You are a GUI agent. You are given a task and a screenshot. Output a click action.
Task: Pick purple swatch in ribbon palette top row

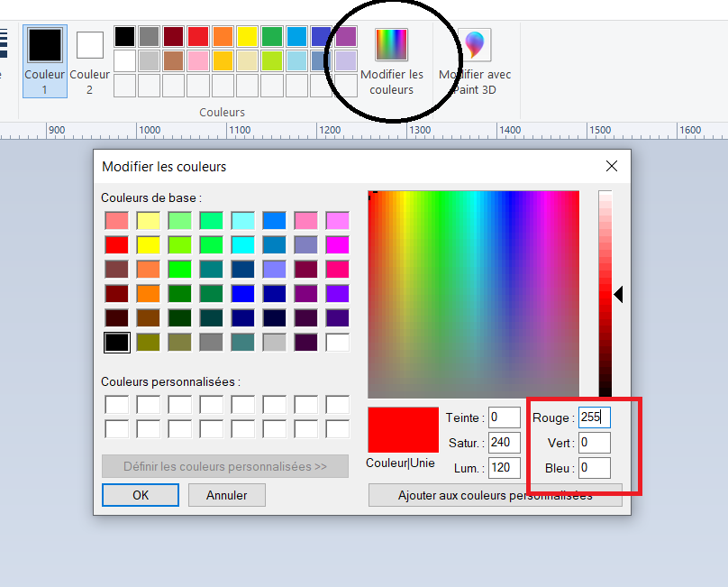click(x=346, y=37)
